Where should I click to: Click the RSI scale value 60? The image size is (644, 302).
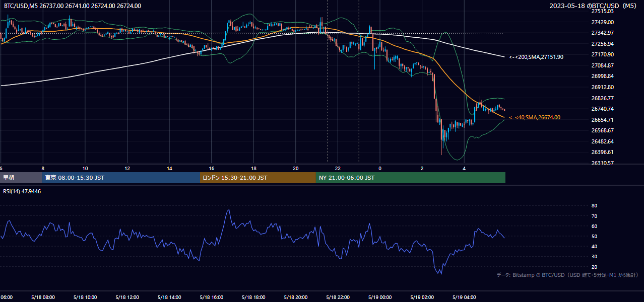click(594, 226)
